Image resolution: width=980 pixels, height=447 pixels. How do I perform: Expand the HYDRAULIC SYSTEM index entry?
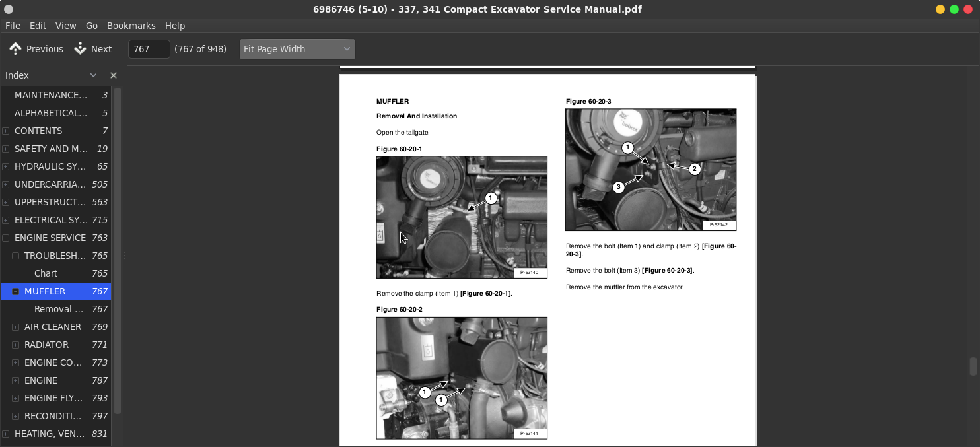[6, 166]
